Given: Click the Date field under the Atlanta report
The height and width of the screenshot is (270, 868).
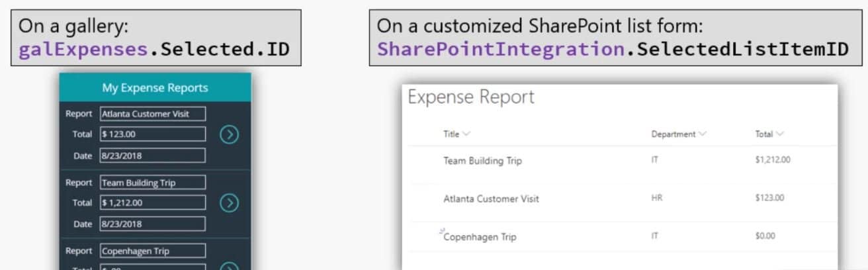Looking at the screenshot, I should coord(153,156).
